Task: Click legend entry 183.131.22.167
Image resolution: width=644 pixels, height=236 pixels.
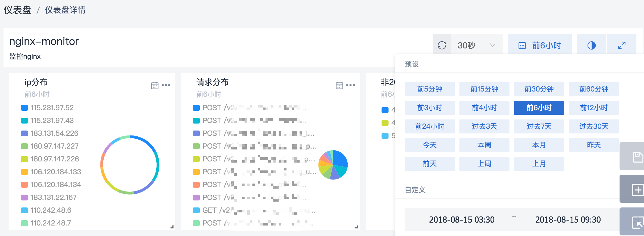Action: (49, 198)
